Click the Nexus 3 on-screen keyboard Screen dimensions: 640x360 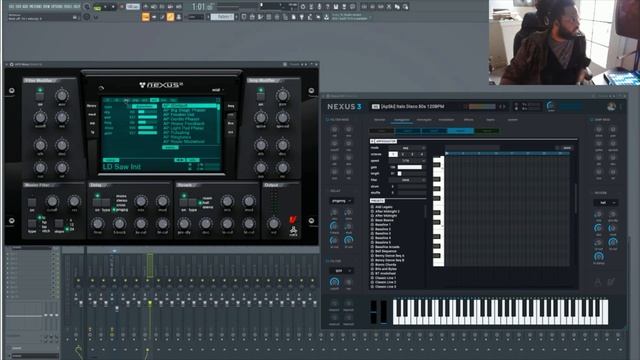point(500,312)
